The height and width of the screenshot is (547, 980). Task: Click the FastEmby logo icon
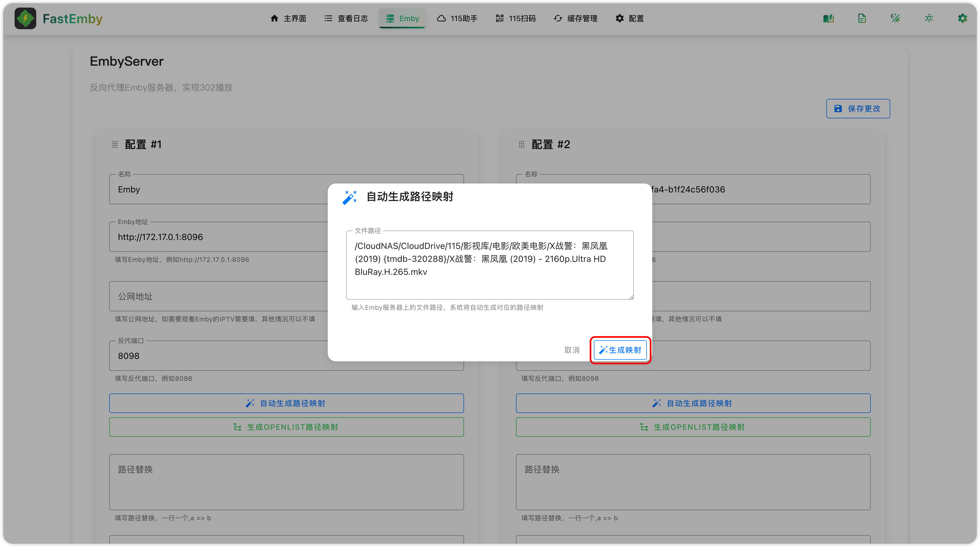click(x=25, y=18)
